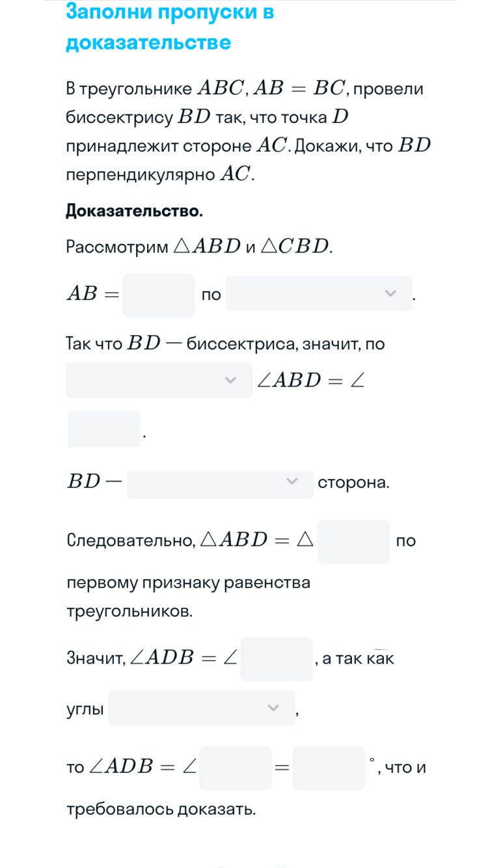Click the chevron in the dropdown after AB =
The width and height of the screenshot is (488, 868).
(x=390, y=293)
